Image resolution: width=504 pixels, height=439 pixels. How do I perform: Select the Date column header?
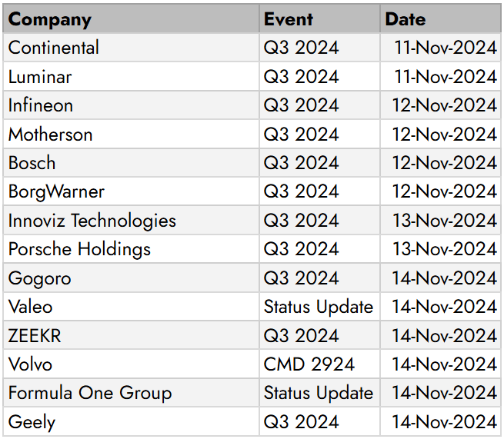point(440,18)
